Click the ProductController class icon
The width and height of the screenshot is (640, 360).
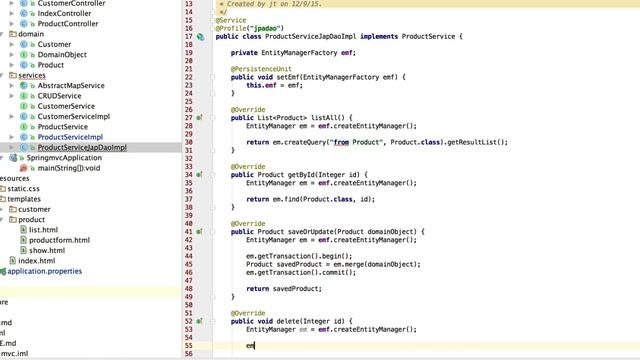tap(24, 24)
